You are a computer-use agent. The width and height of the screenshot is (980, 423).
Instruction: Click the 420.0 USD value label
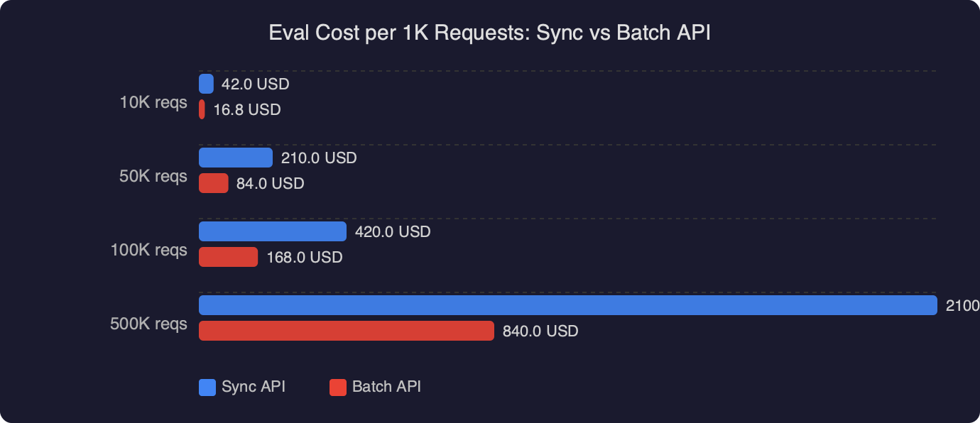[x=394, y=231]
